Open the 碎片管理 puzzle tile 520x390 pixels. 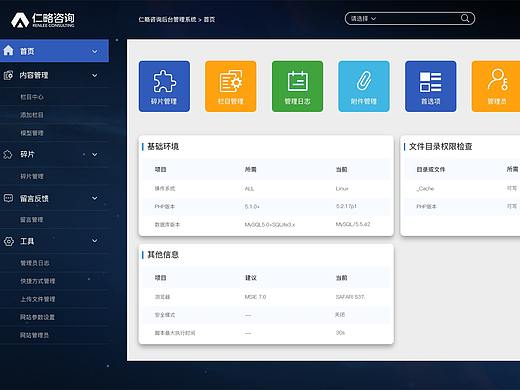(x=164, y=86)
